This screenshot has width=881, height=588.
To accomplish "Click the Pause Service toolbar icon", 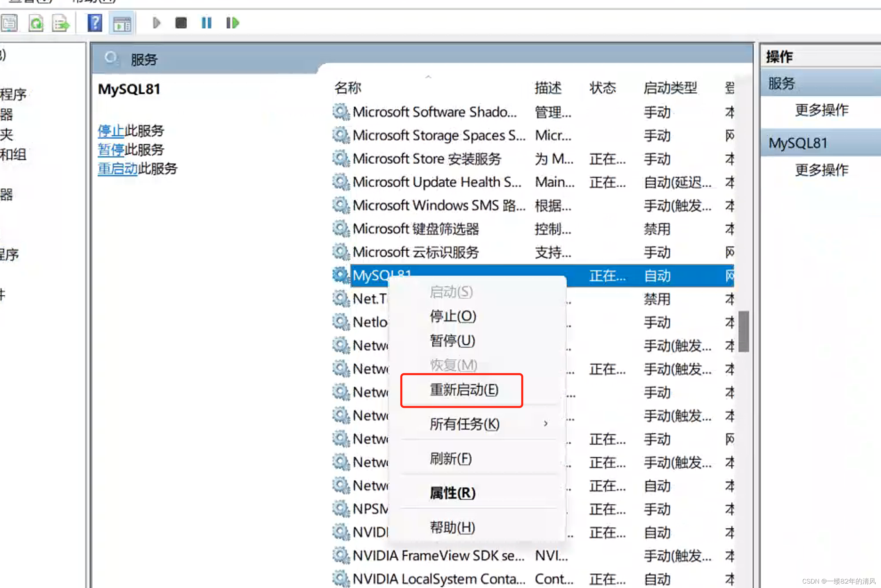I will pos(206,23).
